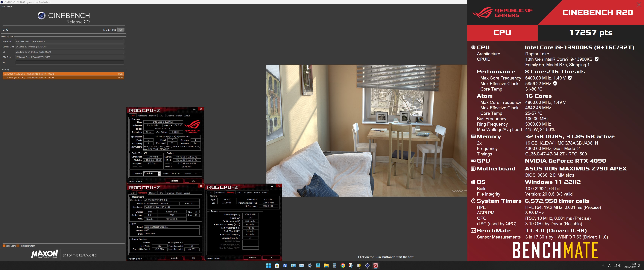Open Notepad from the taskbar
Screen dimensions: 644x270
(318, 265)
